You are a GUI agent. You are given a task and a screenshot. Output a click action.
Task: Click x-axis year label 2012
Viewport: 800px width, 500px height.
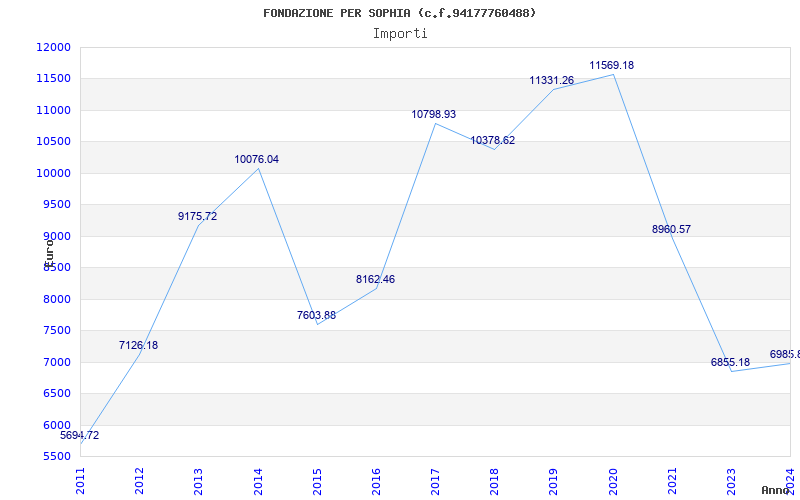point(139,481)
